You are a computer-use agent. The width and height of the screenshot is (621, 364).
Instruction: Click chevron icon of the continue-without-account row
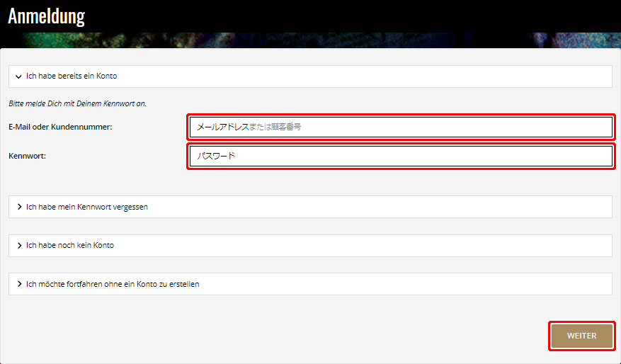click(19, 284)
